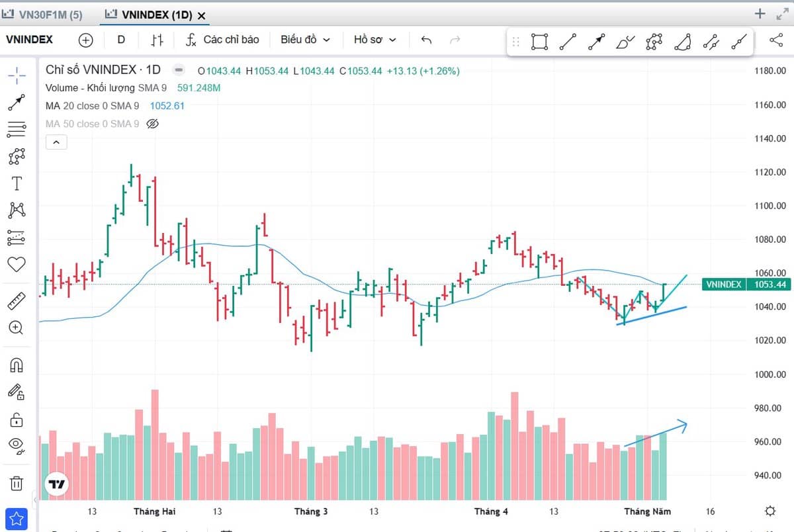Click the Tháng 4 time axis label
This screenshot has width=794, height=532.
point(492,511)
